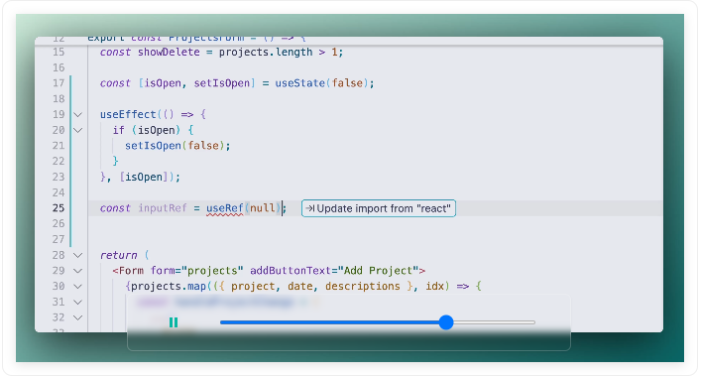Click the video progress slider handle

[x=446, y=322]
